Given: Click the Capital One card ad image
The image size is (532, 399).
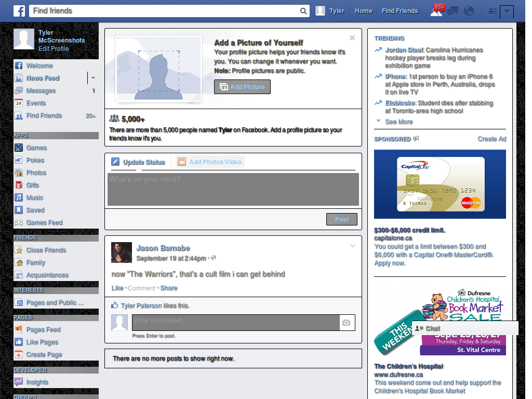Looking at the screenshot, I should tap(440, 184).
